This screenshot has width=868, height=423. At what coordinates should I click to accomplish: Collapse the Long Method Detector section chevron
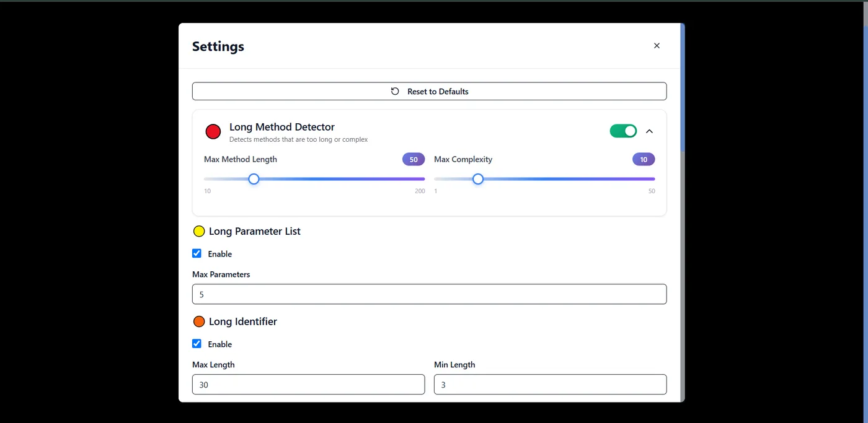649,131
